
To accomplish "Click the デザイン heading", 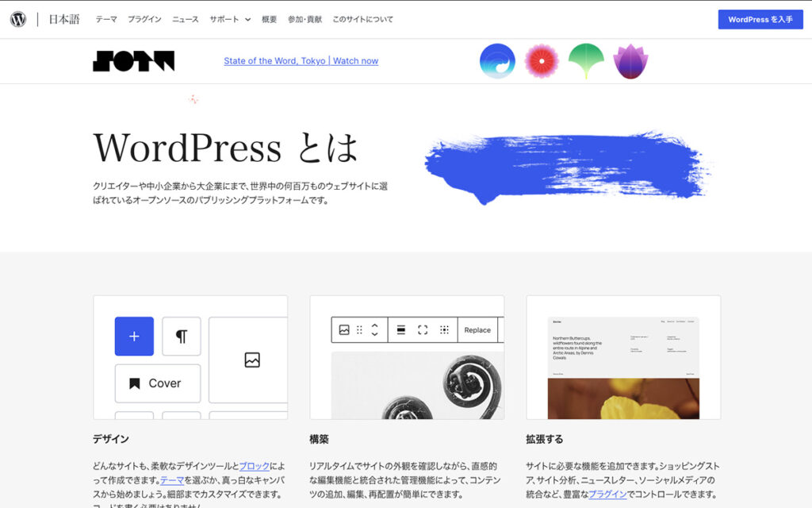I will pyautogui.click(x=111, y=439).
